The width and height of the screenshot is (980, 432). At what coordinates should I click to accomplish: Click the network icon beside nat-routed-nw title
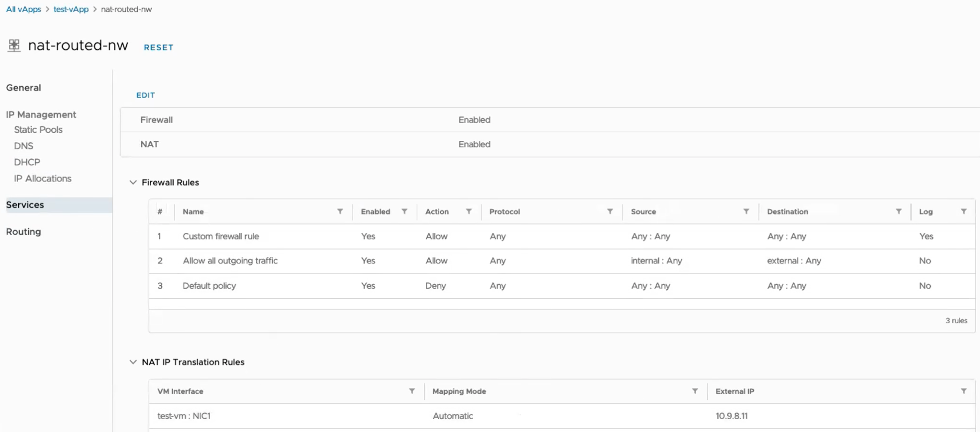coord(14,45)
